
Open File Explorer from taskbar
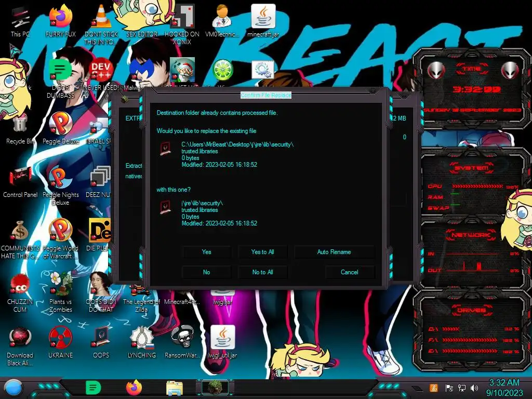(175, 388)
